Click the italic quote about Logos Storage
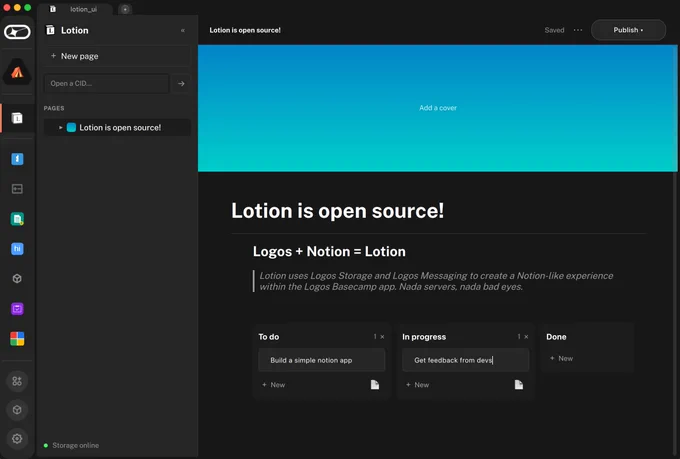The image size is (680, 459). point(436,281)
